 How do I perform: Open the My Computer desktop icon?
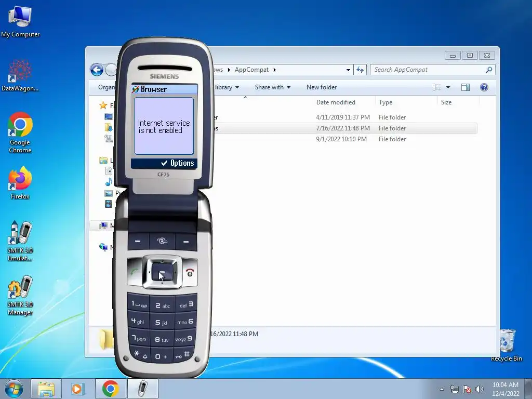click(20, 21)
